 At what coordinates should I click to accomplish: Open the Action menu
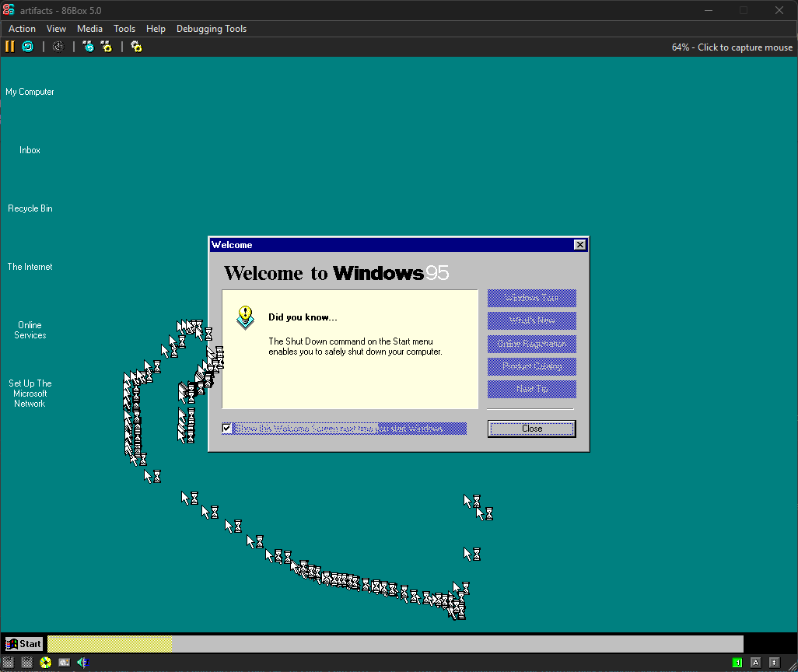[x=22, y=29]
